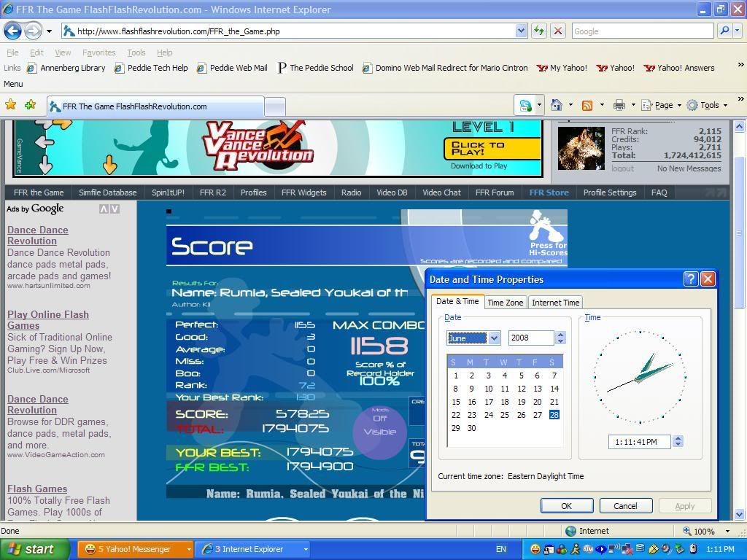Click the Home page icon
This screenshot has height=560, width=747.
pos(557,105)
